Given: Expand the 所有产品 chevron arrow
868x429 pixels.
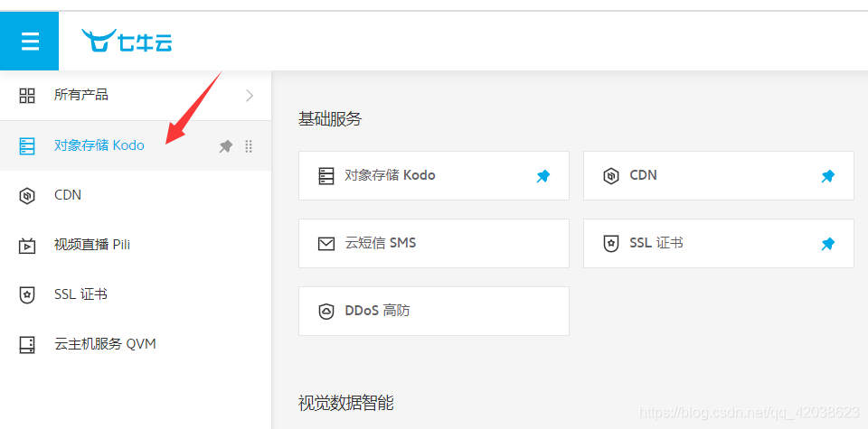Looking at the screenshot, I should (x=250, y=96).
